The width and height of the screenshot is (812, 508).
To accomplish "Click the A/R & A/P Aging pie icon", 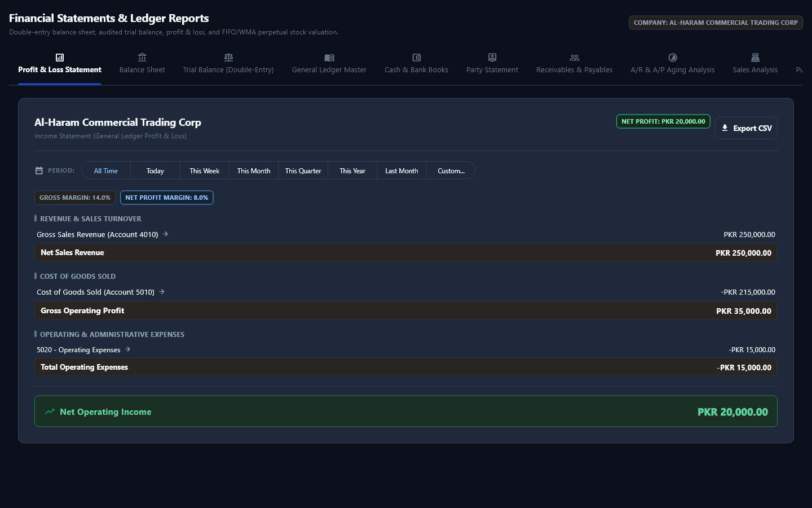I will 673,58.
